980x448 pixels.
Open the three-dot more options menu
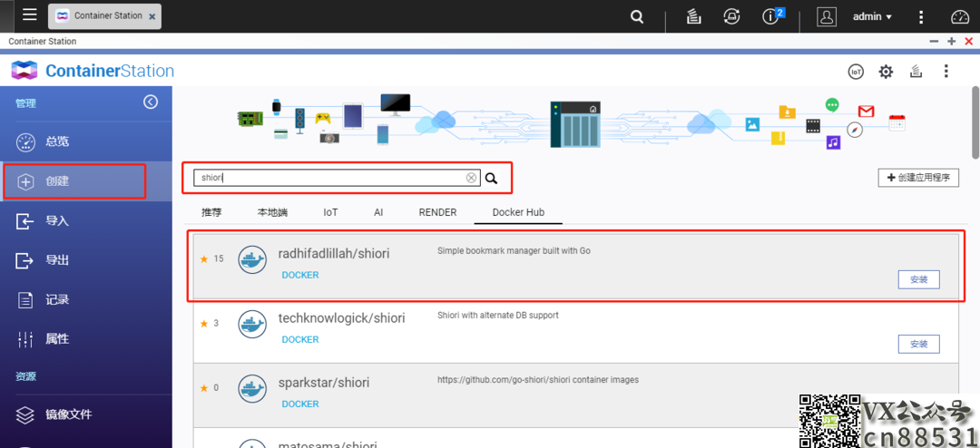pos(946,72)
